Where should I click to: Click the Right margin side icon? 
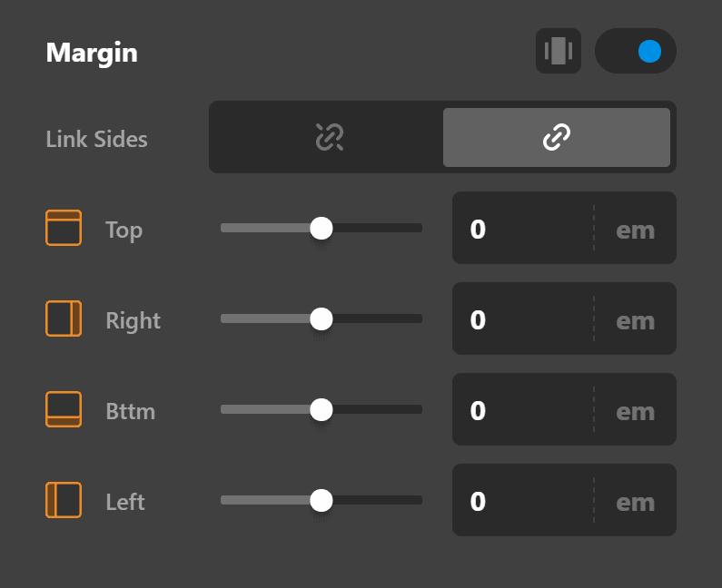[x=64, y=318]
